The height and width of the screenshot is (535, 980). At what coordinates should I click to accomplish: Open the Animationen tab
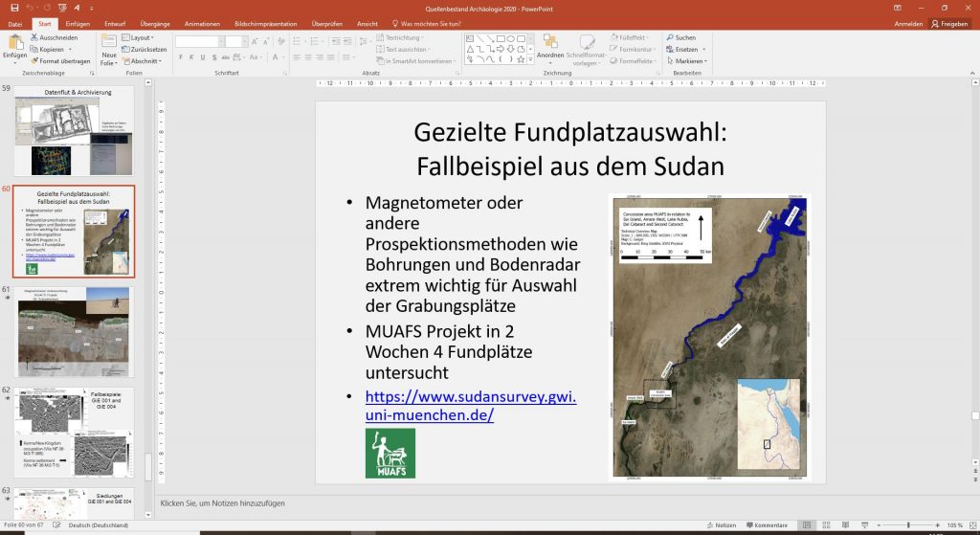click(x=202, y=24)
